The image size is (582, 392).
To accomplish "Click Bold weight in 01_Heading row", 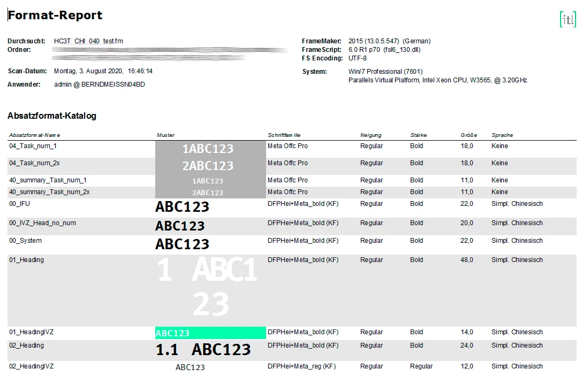I will [x=417, y=260].
